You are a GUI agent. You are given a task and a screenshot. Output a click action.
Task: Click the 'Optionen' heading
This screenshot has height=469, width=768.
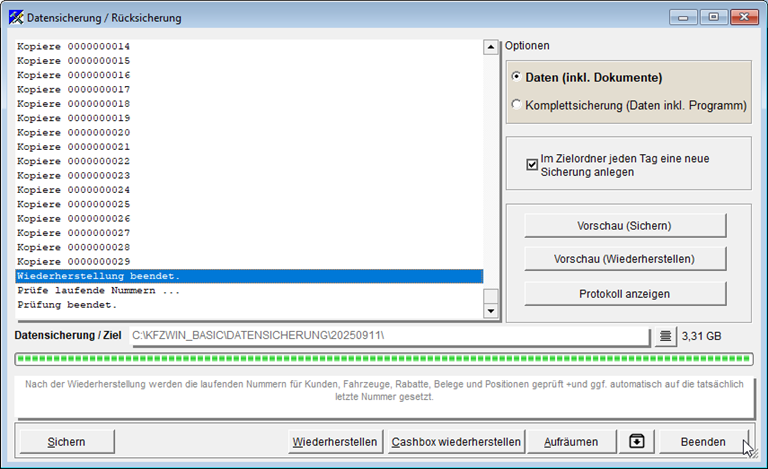coord(527,46)
